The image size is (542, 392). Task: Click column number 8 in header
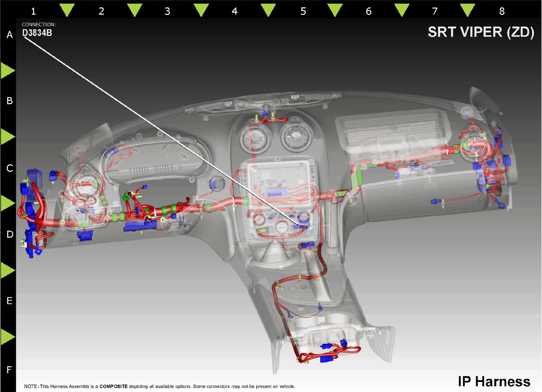point(502,11)
